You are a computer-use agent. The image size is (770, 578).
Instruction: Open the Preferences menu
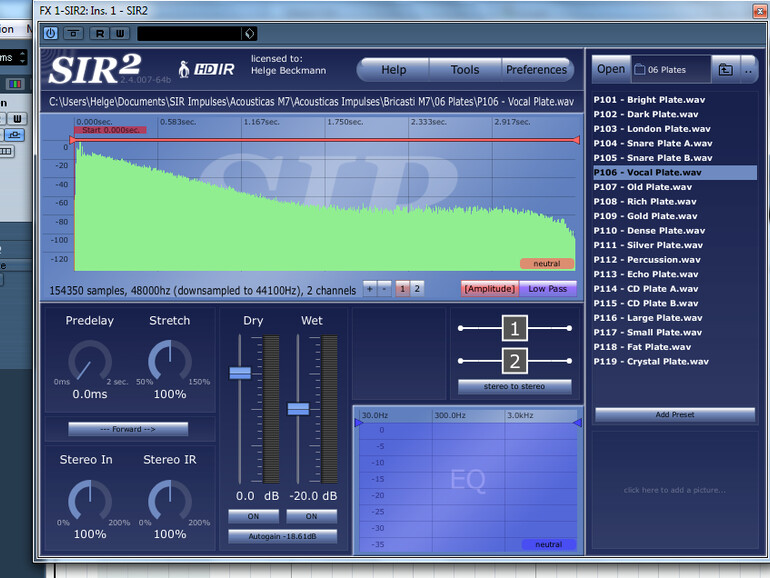(536, 70)
